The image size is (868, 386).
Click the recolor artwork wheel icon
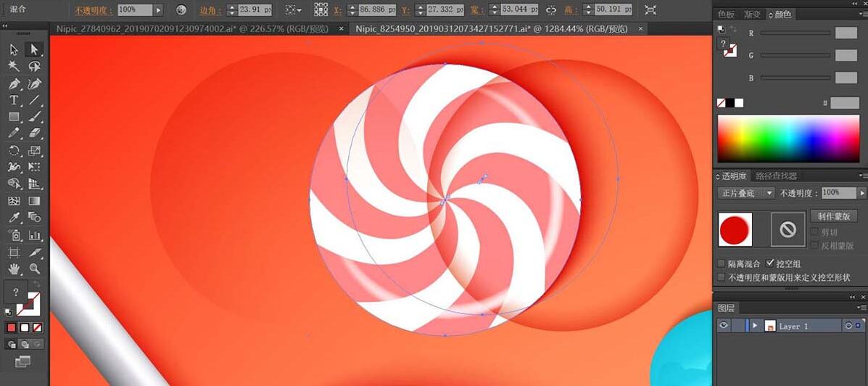(x=181, y=10)
